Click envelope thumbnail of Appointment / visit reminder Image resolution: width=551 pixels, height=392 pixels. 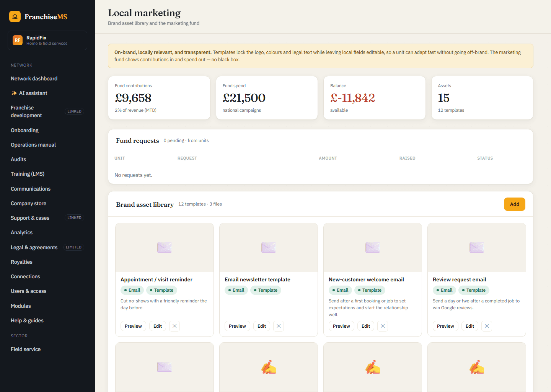coord(165,248)
